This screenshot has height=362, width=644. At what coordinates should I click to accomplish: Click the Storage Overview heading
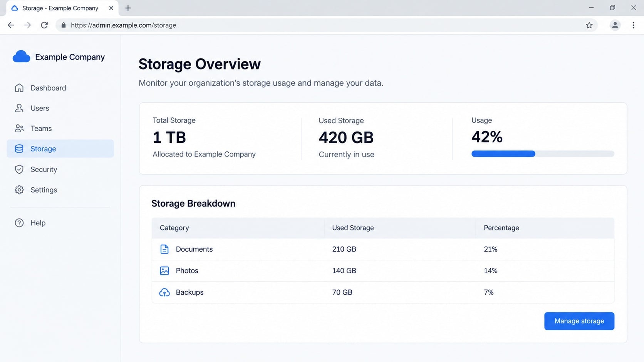[200, 64]
